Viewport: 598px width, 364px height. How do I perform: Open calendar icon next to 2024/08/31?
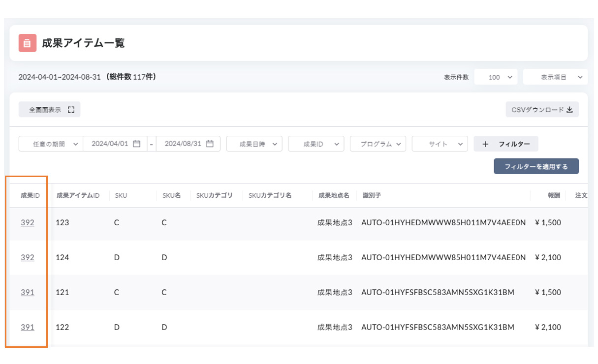tap(210, 144)
